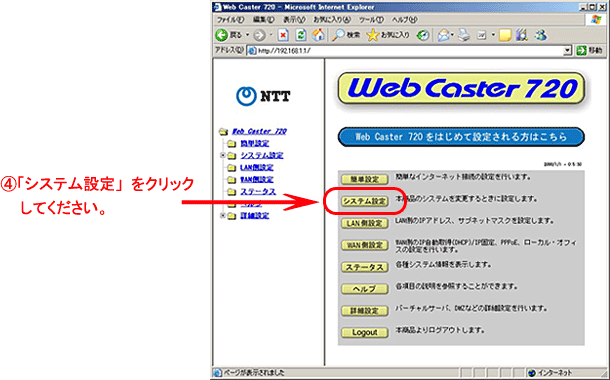
Task: Open the 詳細設定 link in the sidebar
Action: click(254, 215)
